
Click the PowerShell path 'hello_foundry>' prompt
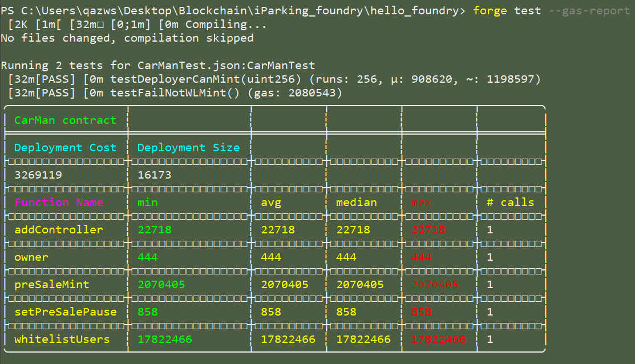[x=418, y=10]
